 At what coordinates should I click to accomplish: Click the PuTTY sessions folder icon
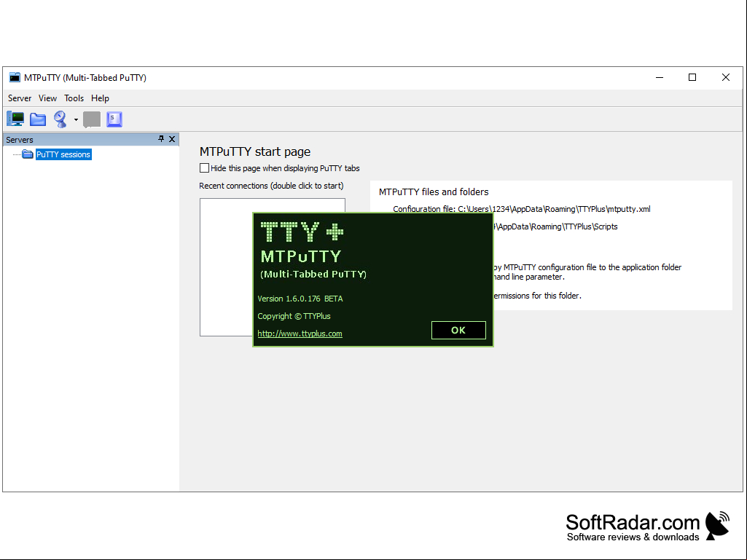click(x=28, y=154)
